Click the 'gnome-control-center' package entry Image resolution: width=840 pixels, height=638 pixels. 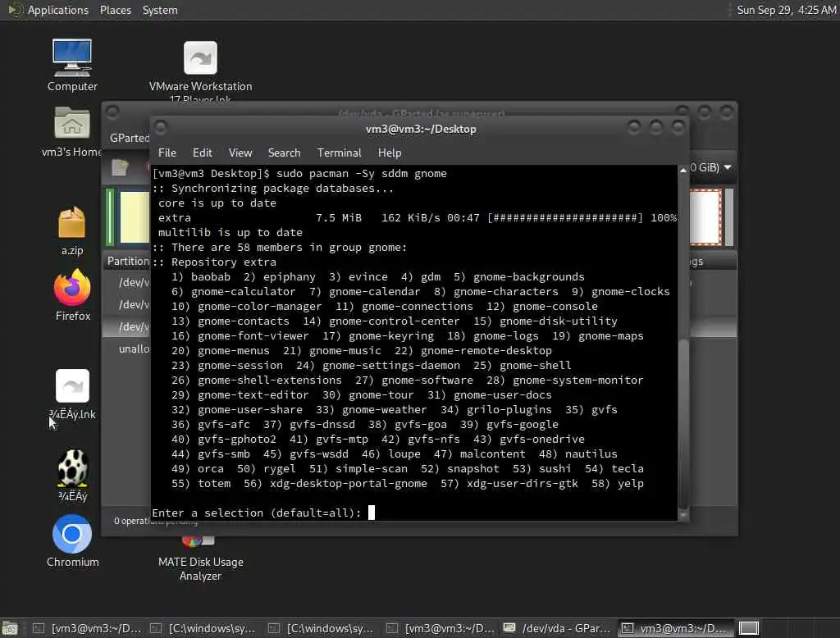point(394,321)
